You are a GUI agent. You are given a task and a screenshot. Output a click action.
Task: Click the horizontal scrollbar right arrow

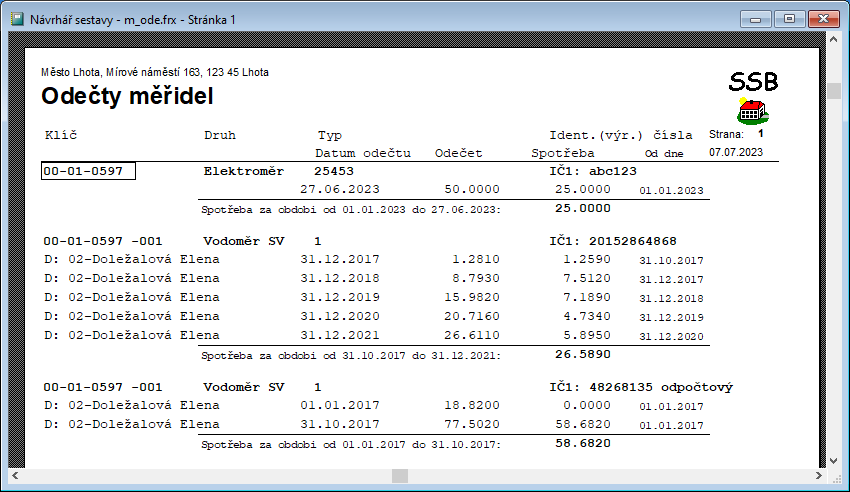(x=816, y=476)
